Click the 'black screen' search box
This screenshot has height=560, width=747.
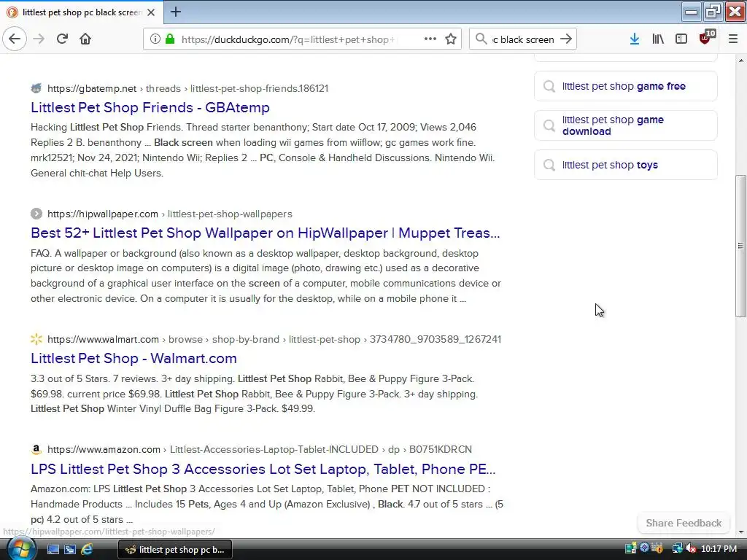click(x=522, y=39)
